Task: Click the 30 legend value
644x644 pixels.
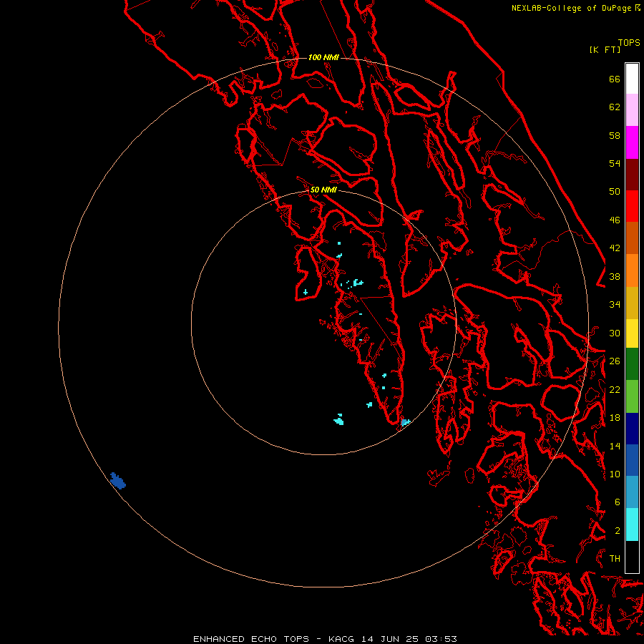Action: (615, 333)
